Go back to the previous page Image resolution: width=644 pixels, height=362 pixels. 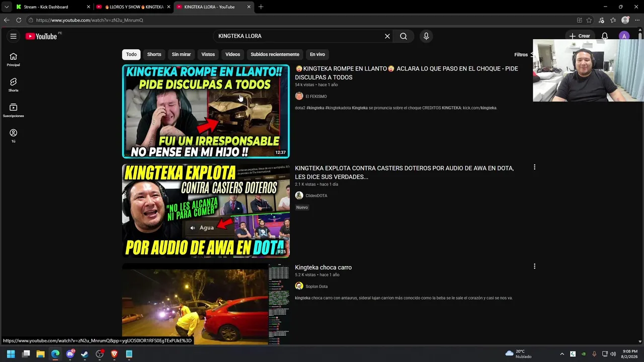point(7,20)
